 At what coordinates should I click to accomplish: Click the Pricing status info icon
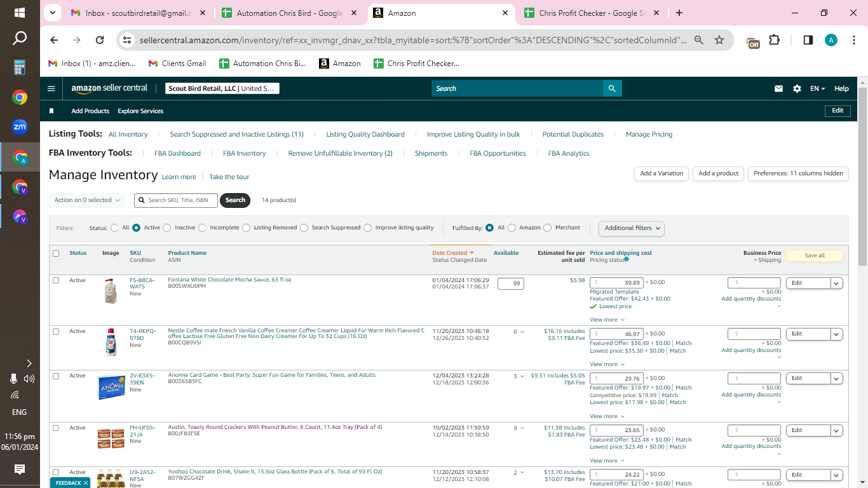click(x=627, y=259)
